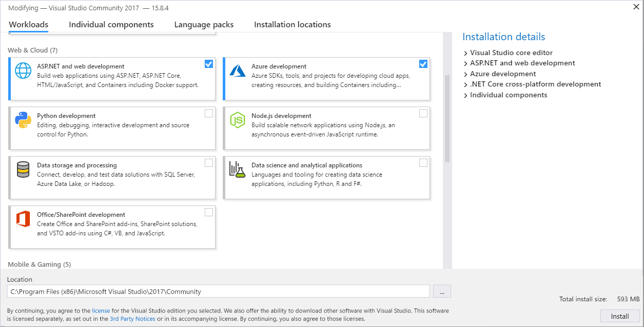Viewport: 644px width, 327px height.
Task: Click the ASP.NET globe icon
Action: click(23, 70)
